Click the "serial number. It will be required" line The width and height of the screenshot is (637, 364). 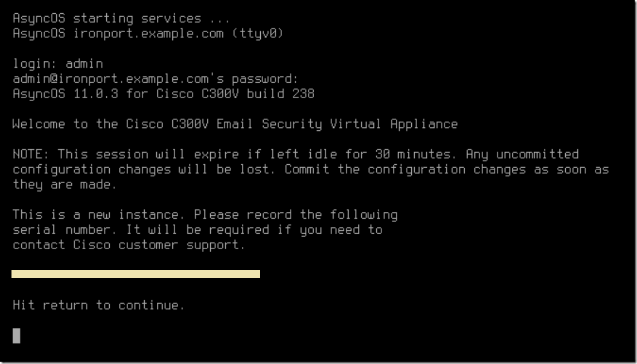coord(198,230)
